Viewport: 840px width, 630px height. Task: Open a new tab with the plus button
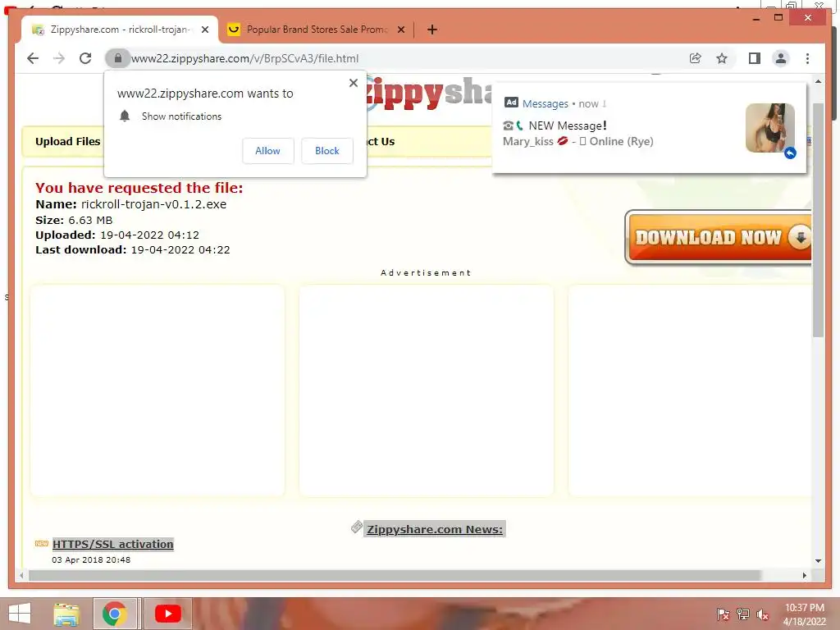pyautogui.click(x=431, y=30)
